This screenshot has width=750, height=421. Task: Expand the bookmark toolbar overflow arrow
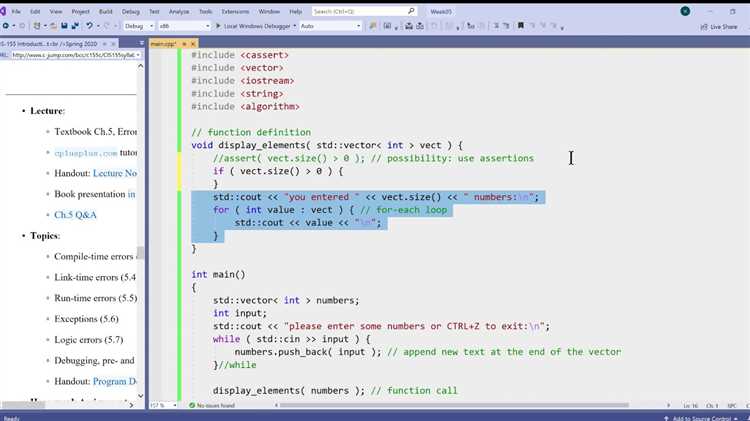[x=562, y=27]
